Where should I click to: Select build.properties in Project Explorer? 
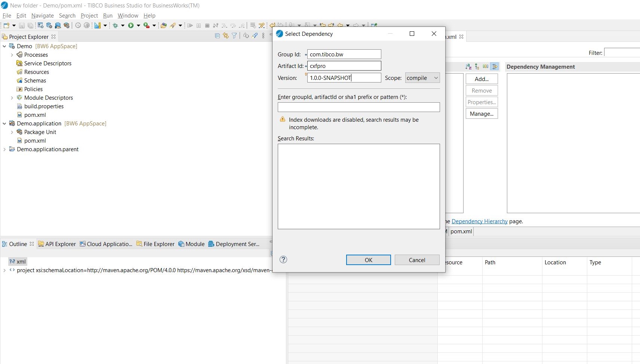[40, 106]
